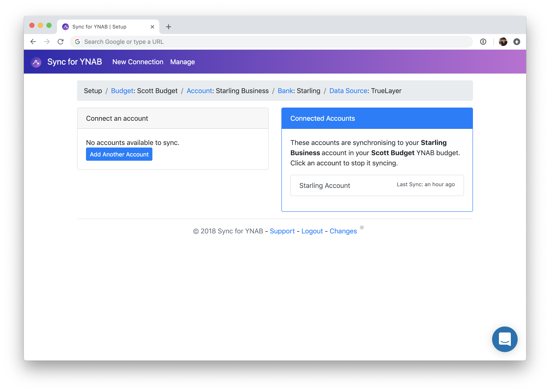Open a new browser tab
550x392 pixels.
(x=168, y=27)
